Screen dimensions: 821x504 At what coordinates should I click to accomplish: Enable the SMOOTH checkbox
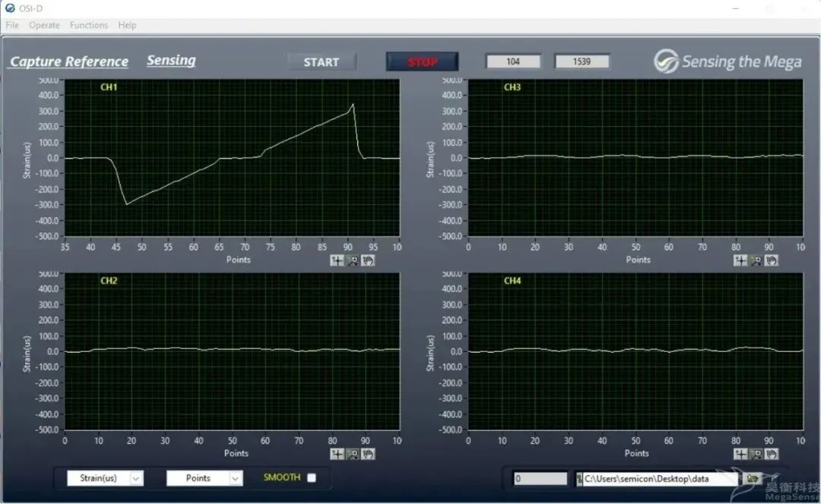tap(311, 477)
